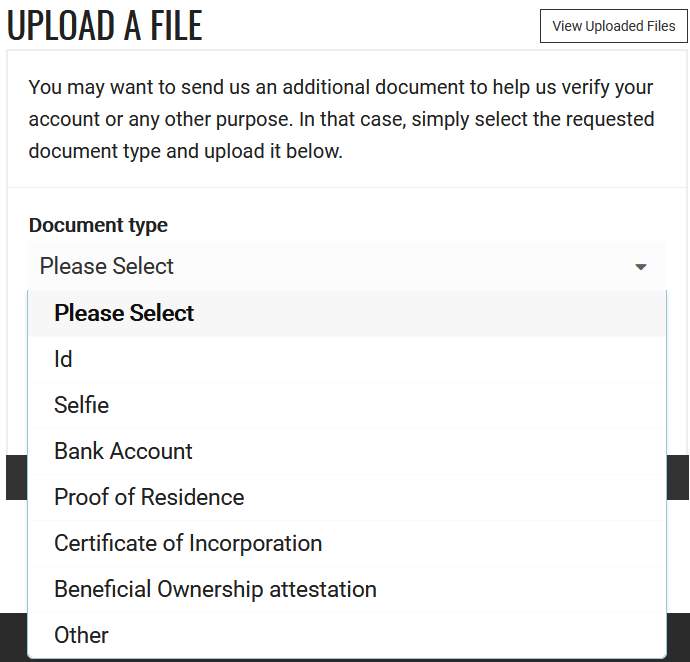The image size is (690, 662).
Task: Click the Document type field label
Action: 98,225
